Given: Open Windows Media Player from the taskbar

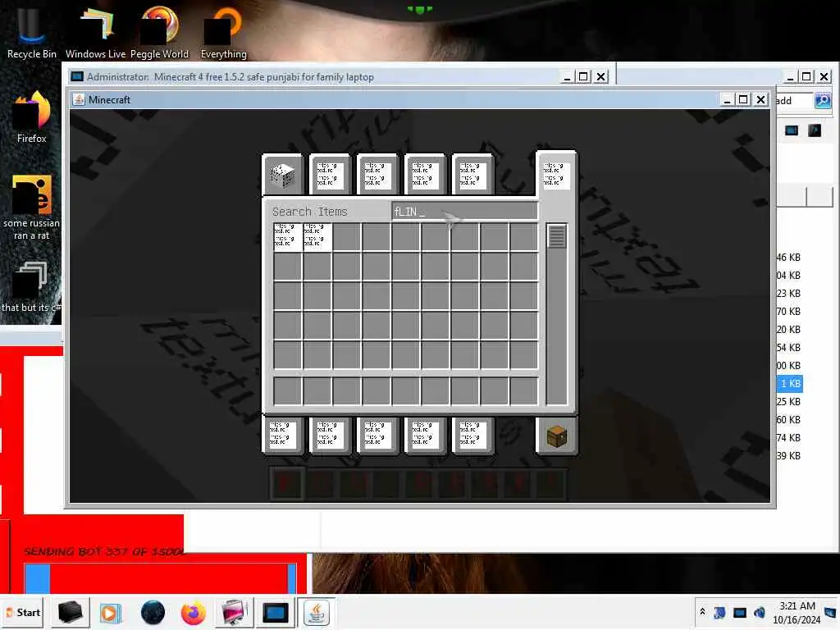Looking at the screenshot, I should coord(111,613).
